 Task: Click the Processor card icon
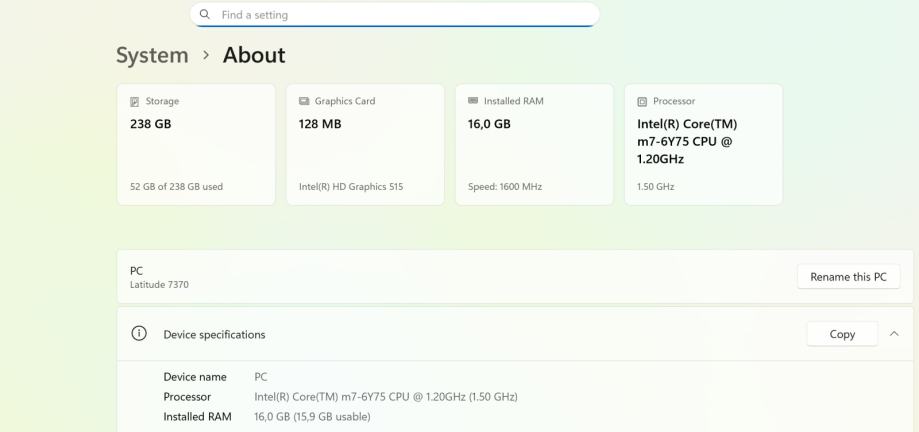(x=642, y=101)
